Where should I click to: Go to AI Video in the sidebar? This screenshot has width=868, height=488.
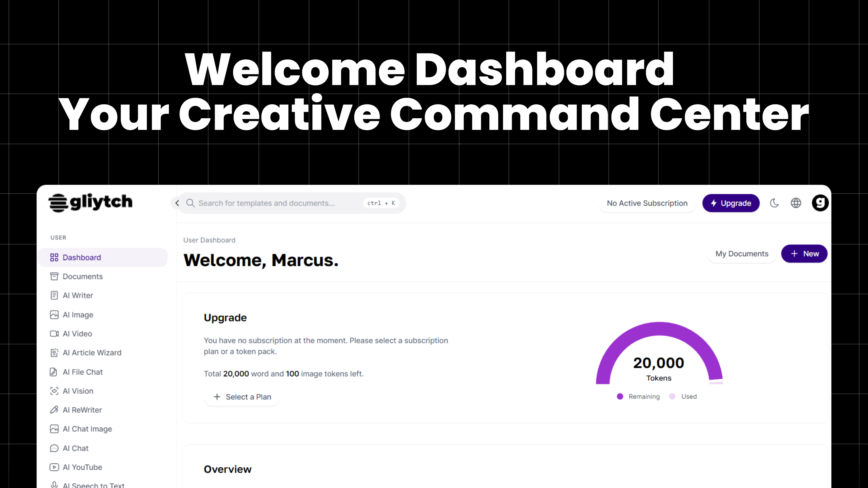(77, 333)
